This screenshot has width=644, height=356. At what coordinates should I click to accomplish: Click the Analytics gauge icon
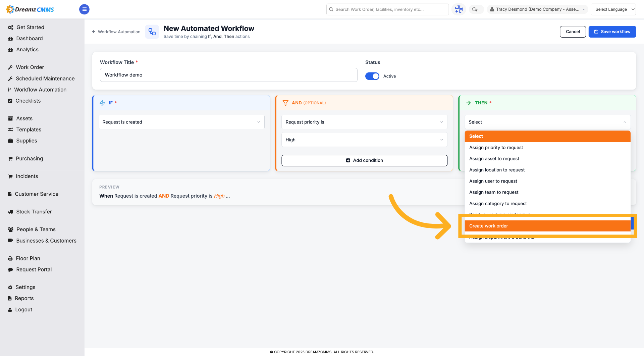pos(10,50)
